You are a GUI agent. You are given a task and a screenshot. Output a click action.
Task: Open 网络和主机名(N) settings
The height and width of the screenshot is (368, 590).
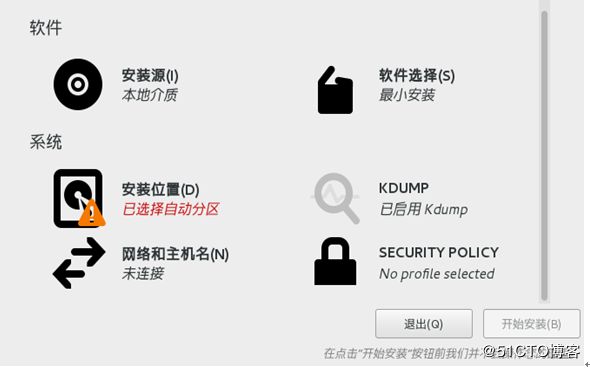click(175, 254)
